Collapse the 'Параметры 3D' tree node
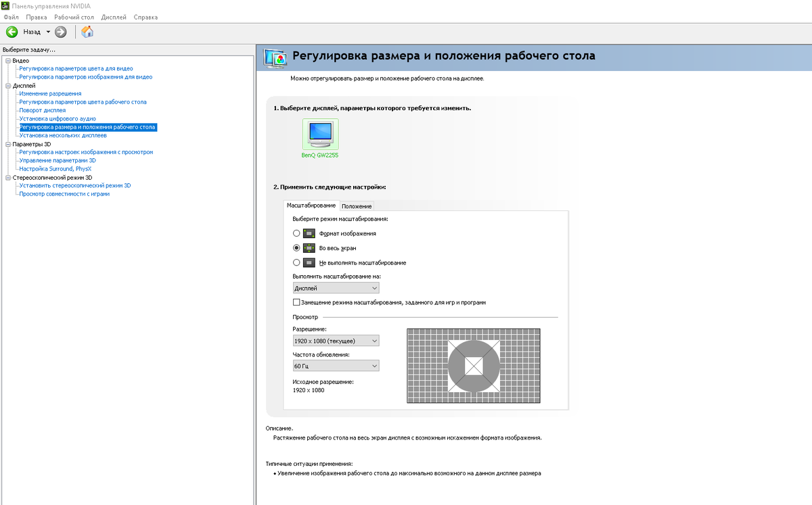Image resolution: width=812 pixels, height=505 pixels. point(8,144)
